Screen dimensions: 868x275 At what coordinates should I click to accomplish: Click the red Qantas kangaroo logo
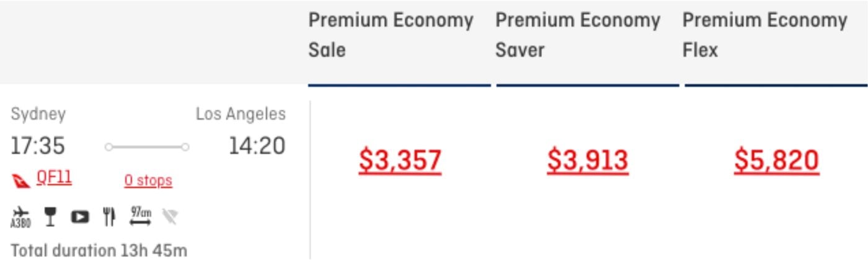tap(21, 180)
